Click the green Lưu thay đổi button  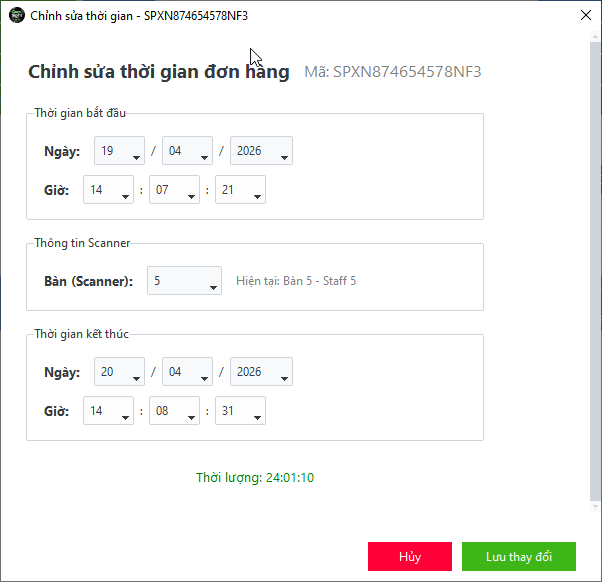[x=519, y=557]
